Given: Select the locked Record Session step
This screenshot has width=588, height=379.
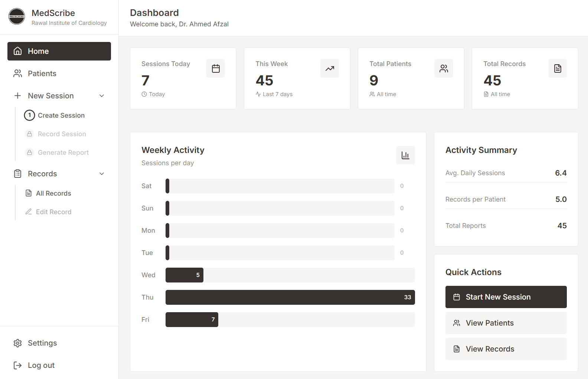Looking at the screenshot, I should pyautogui.click(x=62, y=134).
